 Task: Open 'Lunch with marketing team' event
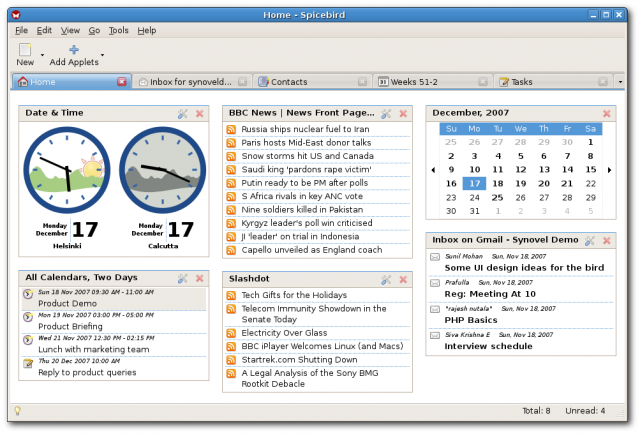coord(114,344)
